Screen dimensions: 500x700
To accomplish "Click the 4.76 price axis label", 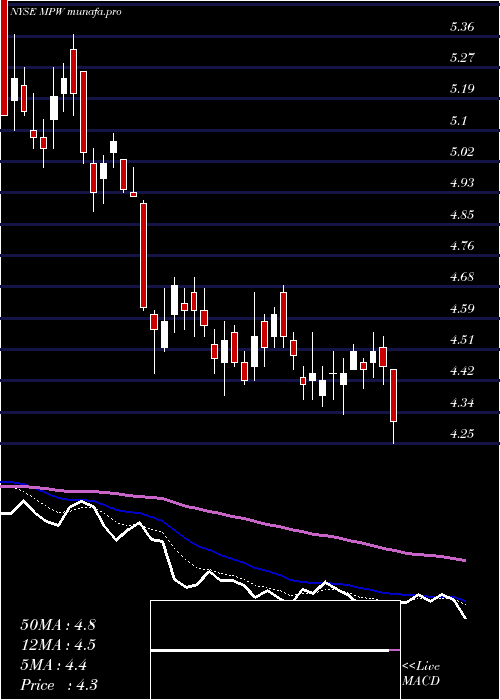I will click(462, 246).
